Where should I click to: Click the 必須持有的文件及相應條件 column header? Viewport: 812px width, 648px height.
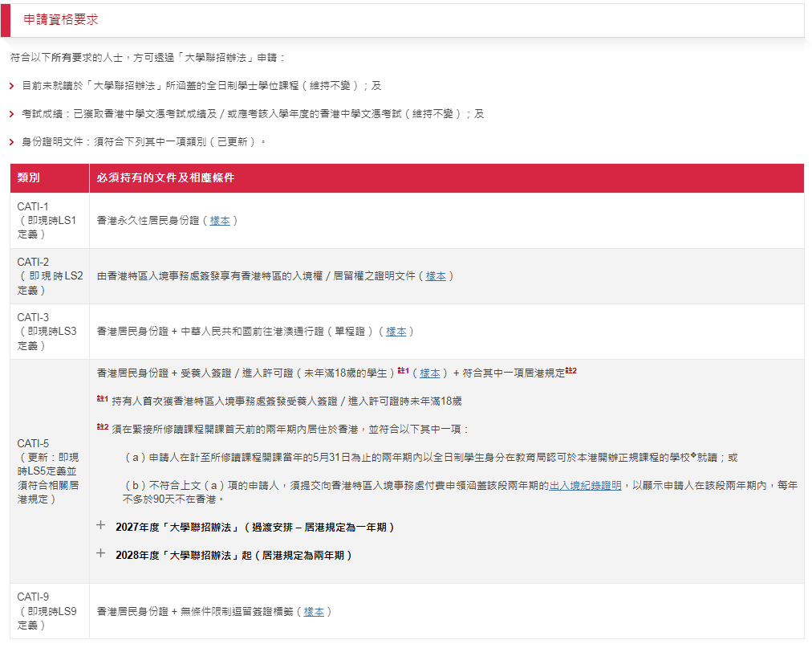165,177
